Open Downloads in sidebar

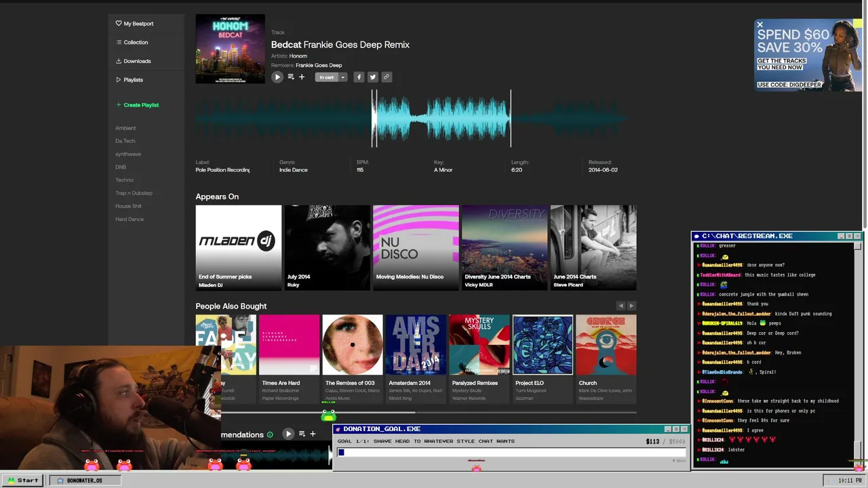[x=133, y=61]
